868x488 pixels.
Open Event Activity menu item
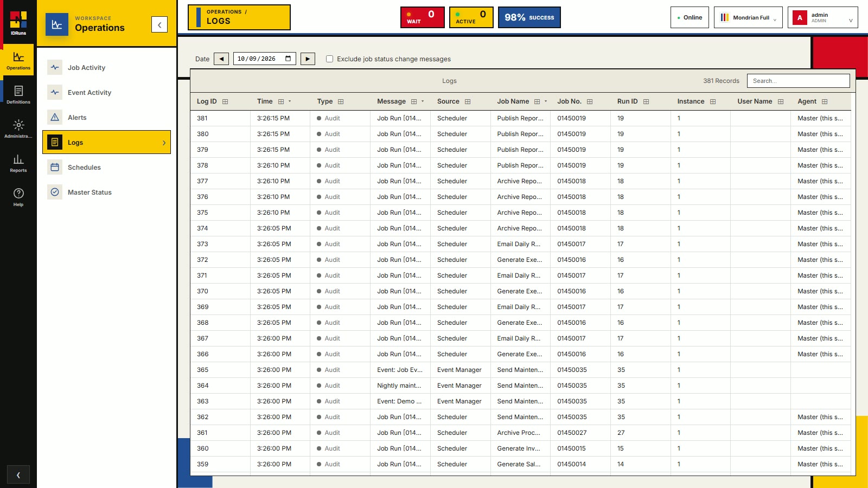click(x=106, y=93)
